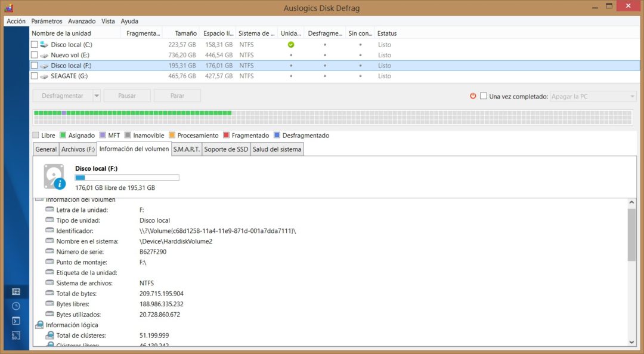Click the scrollbar down arrow in volume info
This screenshot has width=644, height=354.
[x=631, y=341]
